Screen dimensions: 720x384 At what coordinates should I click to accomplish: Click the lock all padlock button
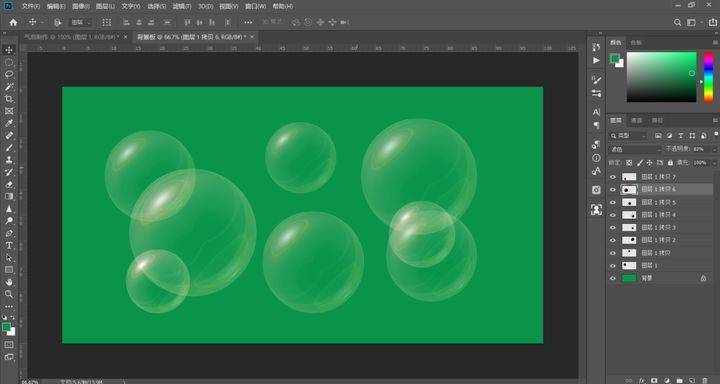coord(670,163)
